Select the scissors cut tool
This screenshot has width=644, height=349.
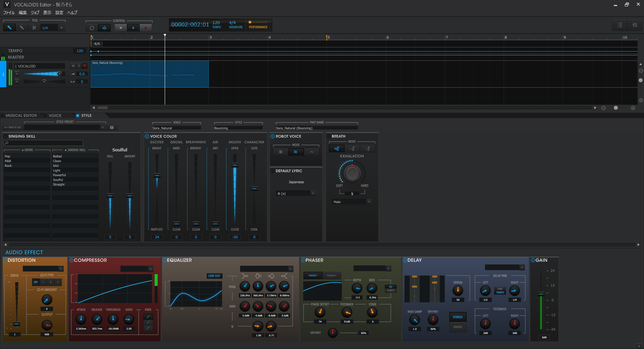(x=34, y=28)
